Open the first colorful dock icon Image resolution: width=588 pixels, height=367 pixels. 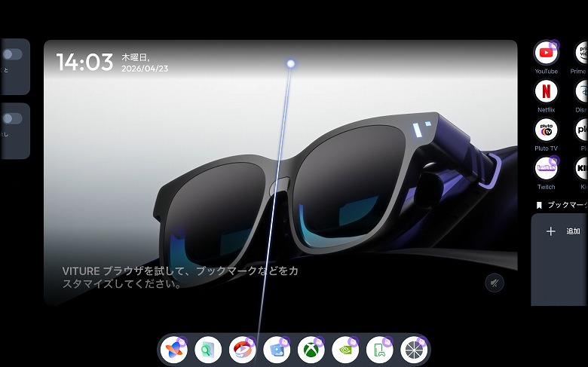(174, 350)
